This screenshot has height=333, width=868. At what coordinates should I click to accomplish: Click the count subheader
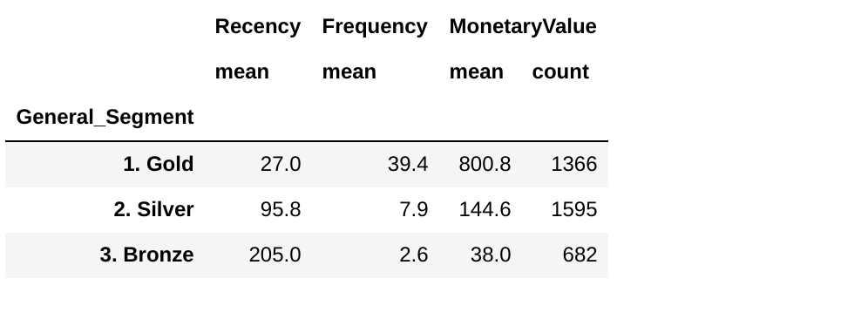point(560,72)
